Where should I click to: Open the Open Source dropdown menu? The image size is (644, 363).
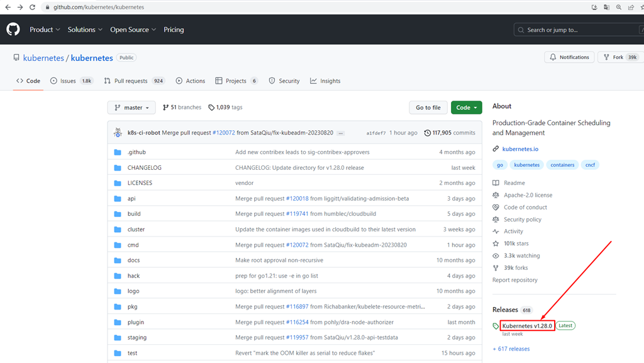tap(133, 30)
